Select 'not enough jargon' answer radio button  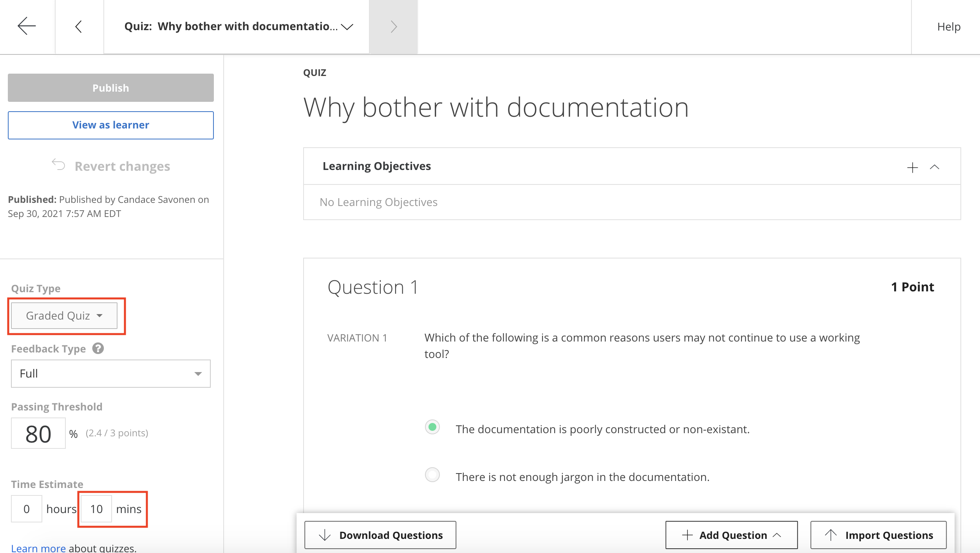click(x=432, y=475)
